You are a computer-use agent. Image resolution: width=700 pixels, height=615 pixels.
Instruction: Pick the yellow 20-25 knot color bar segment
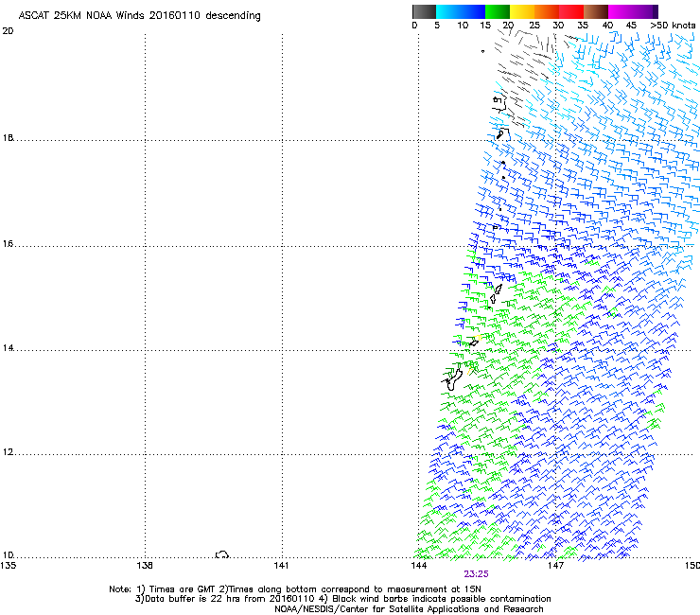(522, 11)
